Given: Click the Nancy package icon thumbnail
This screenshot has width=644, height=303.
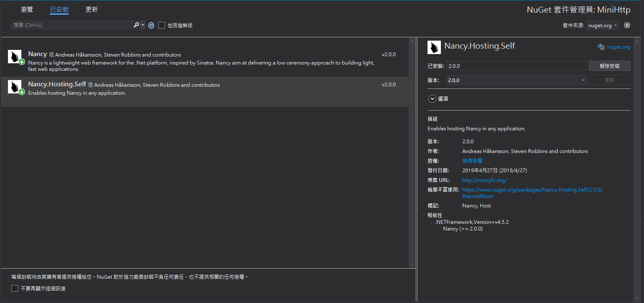Looking at the screenshot, I should [x=14, y=57].
